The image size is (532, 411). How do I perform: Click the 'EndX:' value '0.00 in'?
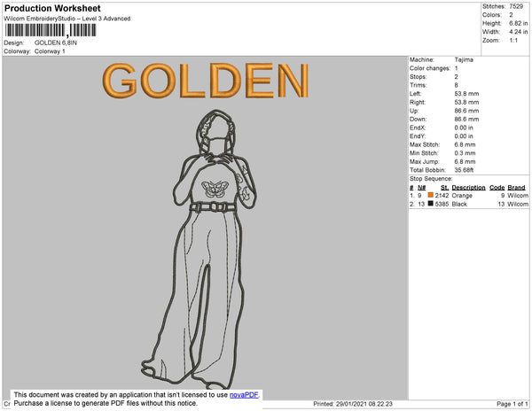coord(464,128)
